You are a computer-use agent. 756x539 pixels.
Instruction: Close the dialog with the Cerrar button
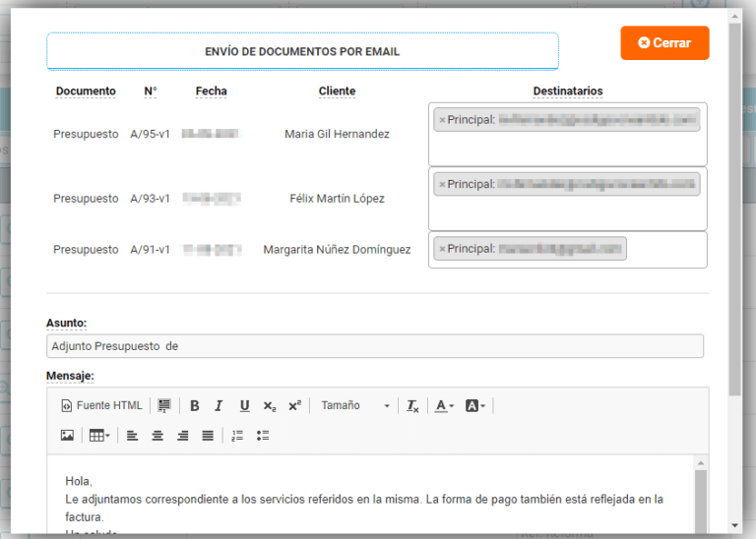664,43
